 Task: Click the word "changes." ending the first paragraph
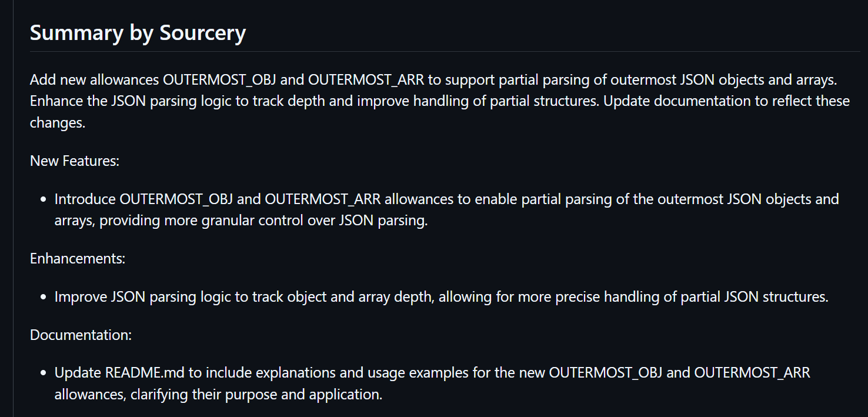(x=58, y=123)
